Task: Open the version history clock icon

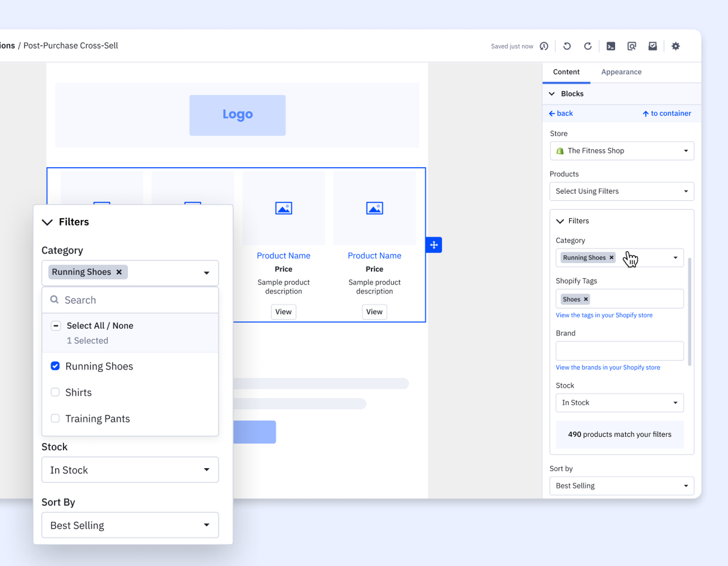Action: [544, 46]
